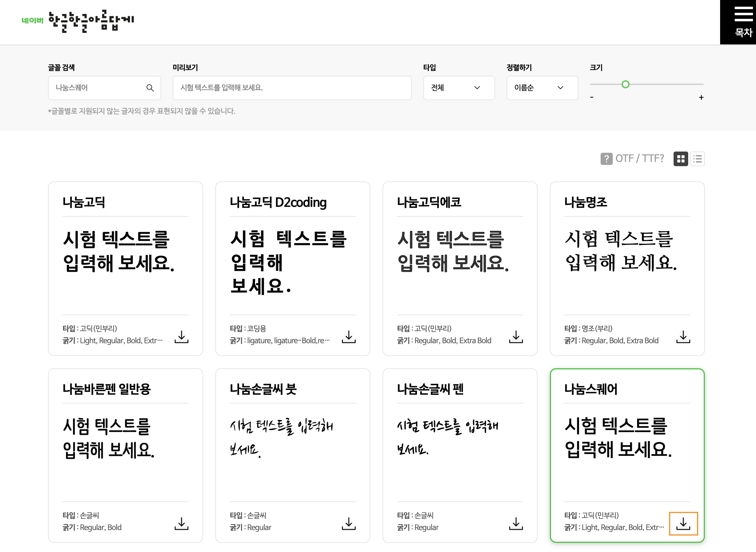Screen dimensions: 756x552
Task: Download the 나눔바른펜 일반용 font
Action: coord(181,523)
